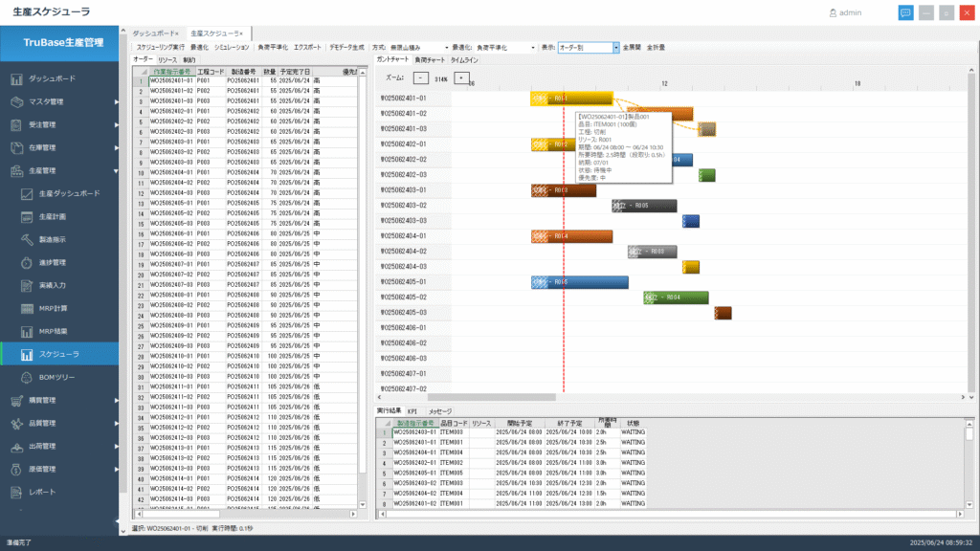Click the 在庫管理 sidebar icon
This screenshot has width=980, height=551.
click(17, 148)
